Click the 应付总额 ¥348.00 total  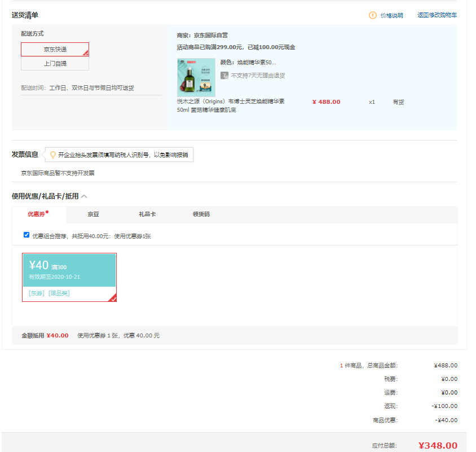tap(438, 446)
